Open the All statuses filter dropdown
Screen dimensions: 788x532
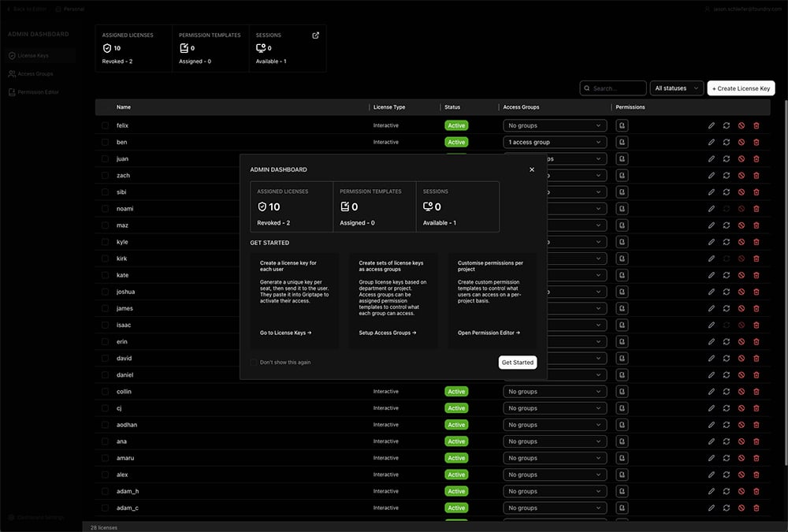676,88
